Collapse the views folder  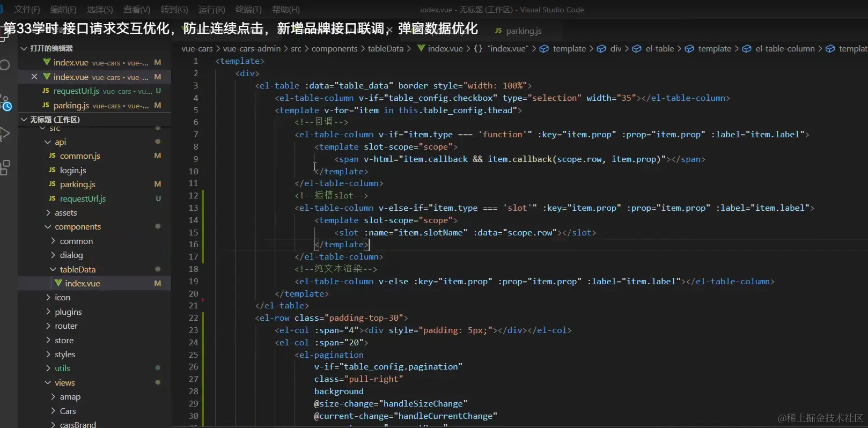pyautogui.click(x=48, y=382)
